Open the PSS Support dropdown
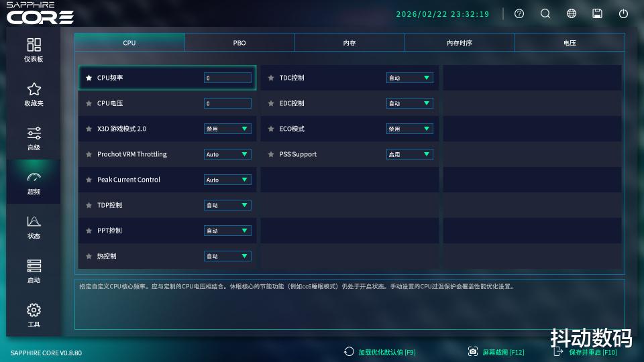 tap(410, 154)
